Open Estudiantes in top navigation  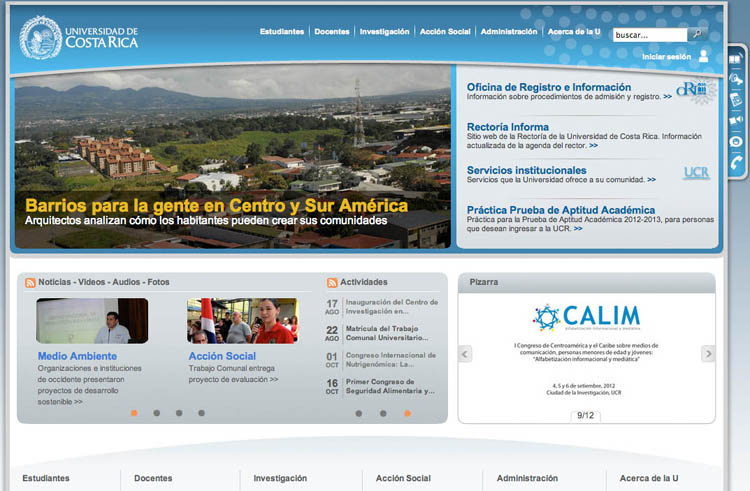click(x=282, y=32)
